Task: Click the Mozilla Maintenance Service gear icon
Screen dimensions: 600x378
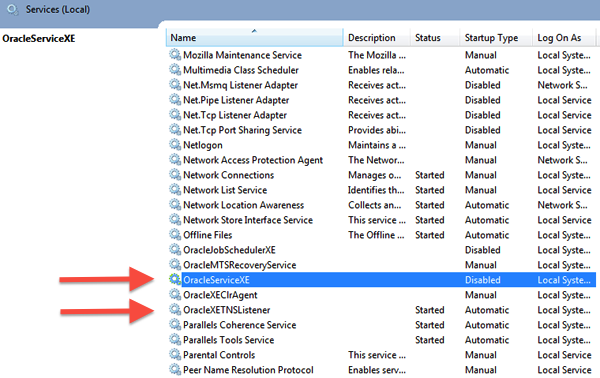Action: tap(175, 55)
